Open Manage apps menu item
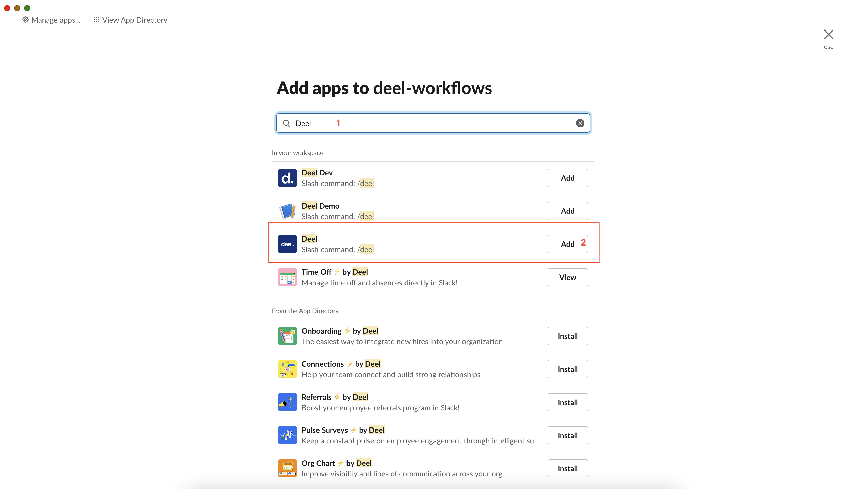This screenshot has height=489, width=868. click(x=51, y=20)
